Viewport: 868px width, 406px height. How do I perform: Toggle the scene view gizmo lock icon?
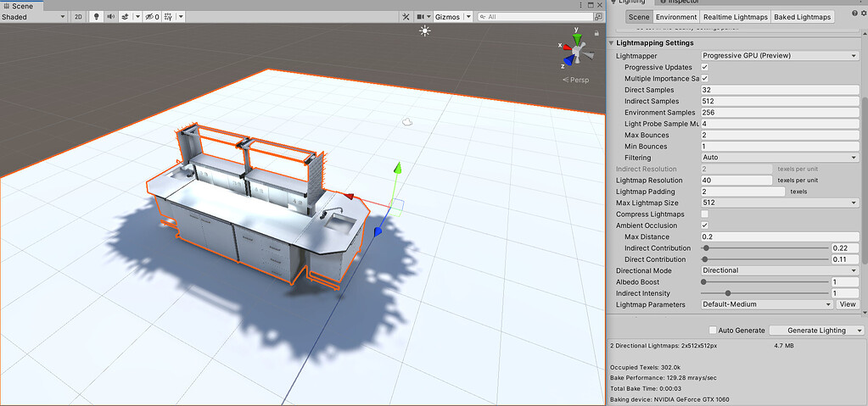click(x=596, y=33)
